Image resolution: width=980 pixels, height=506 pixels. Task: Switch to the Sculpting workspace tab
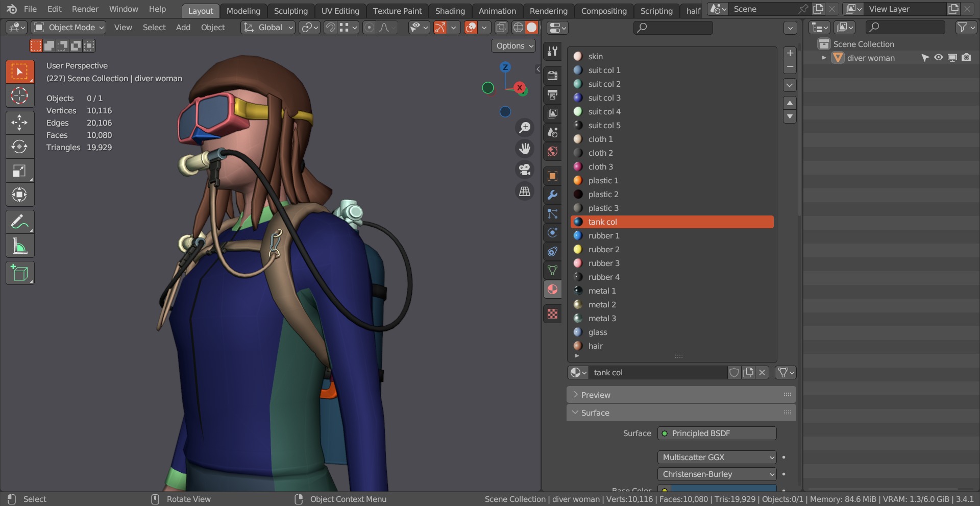click(290, 11)
